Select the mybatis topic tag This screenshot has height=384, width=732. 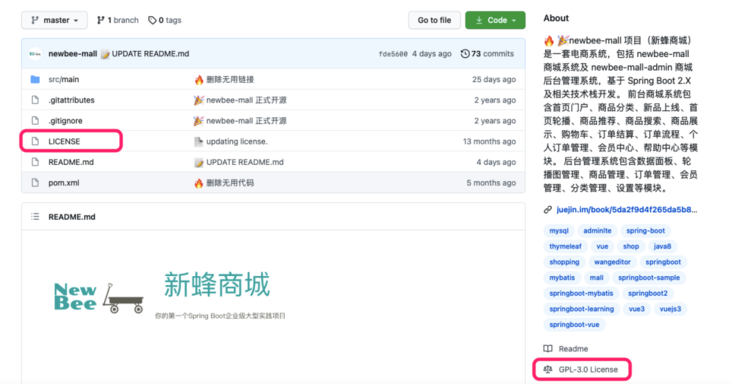[x=562, y=278]
